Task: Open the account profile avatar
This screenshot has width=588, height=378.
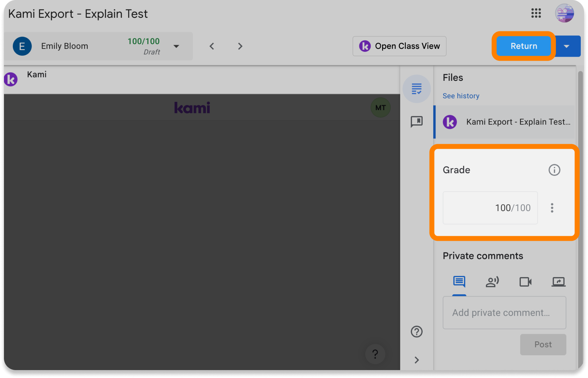Action: pos(565,13)
